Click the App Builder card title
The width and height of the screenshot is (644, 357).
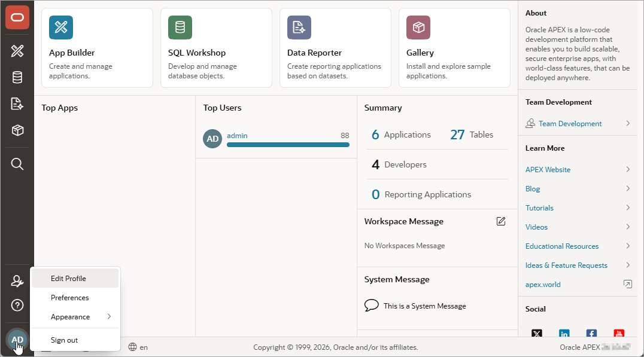[72, 53]
